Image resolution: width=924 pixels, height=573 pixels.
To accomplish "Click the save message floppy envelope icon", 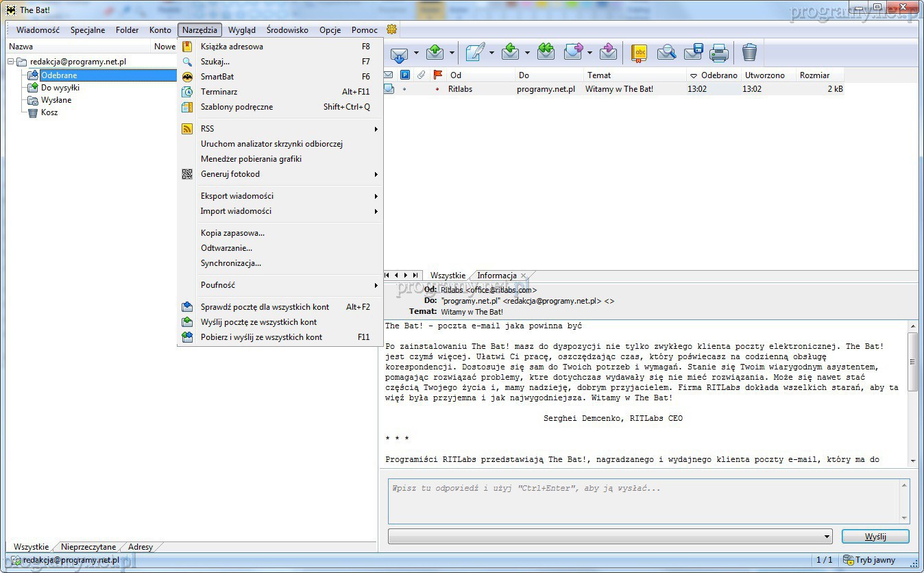I will (693, 52).
